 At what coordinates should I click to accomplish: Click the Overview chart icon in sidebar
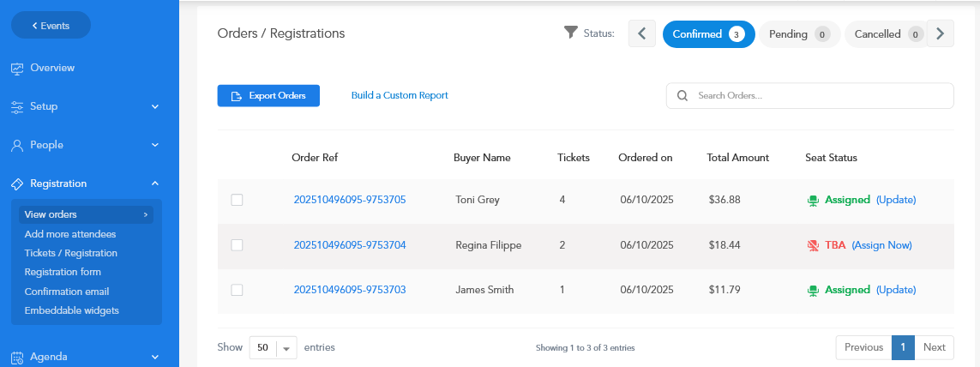point(17,68)
